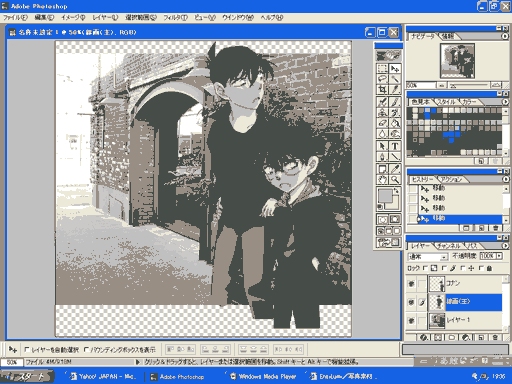Image resolution: width=512 pixels, height=384 pixels.
Task: Select the Path Component Selection tool
Action: 382,146
